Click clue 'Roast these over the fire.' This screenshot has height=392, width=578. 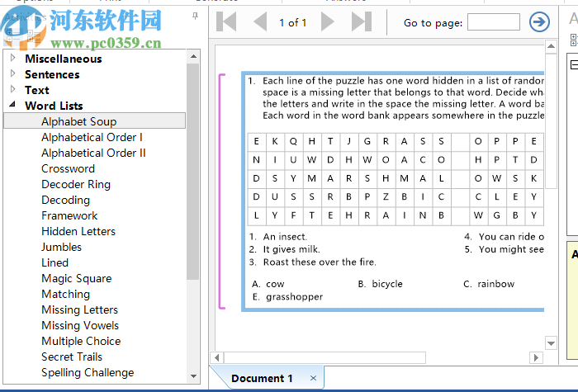pos(320,262)
